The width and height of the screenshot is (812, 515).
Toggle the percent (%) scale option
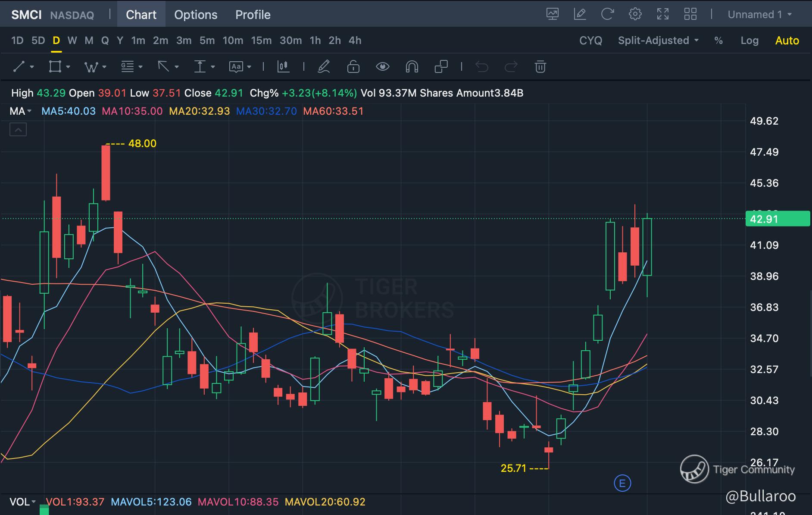click(718, 41)
